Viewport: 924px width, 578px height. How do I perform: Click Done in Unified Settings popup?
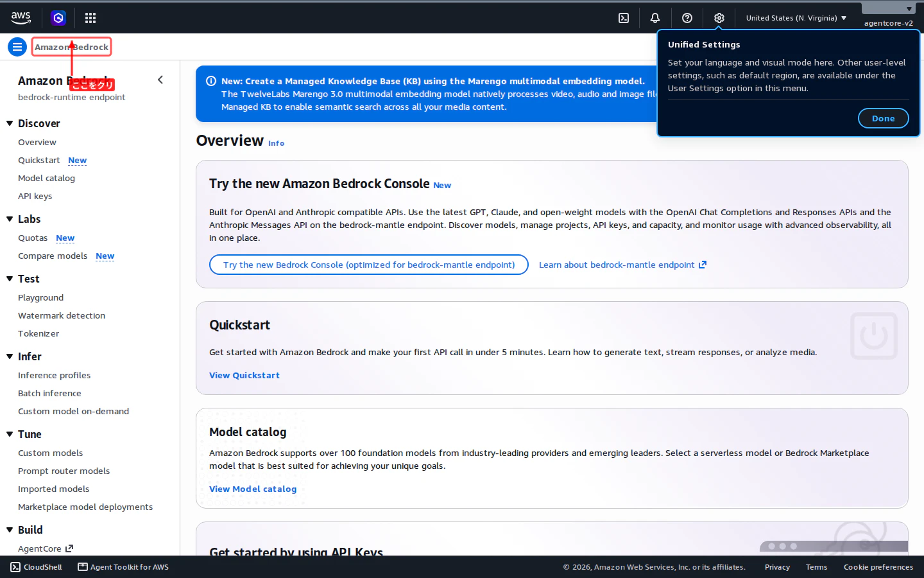click(x=883, y=118)
